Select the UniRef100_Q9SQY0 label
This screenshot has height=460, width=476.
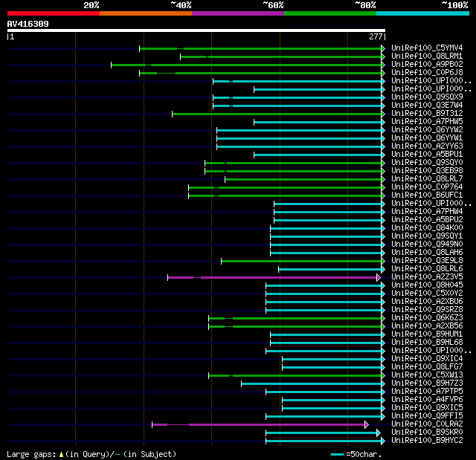pos(427,163)
